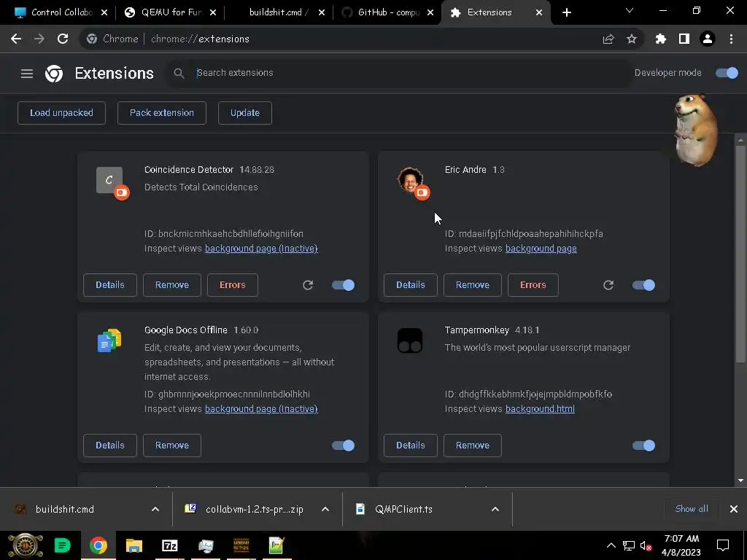Bookmark this tab with the star icon
This screenshot has height=560, width=747.
click(632, 39)
